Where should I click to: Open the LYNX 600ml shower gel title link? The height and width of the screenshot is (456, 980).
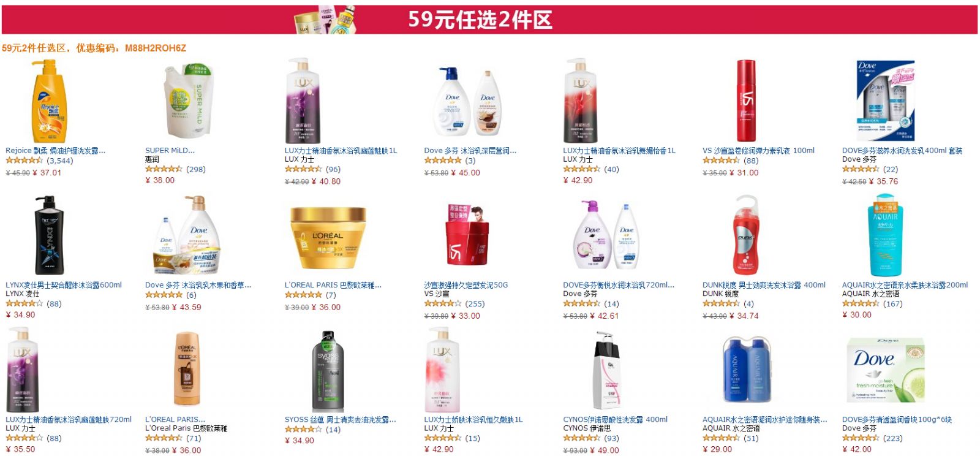click(64, 285)
